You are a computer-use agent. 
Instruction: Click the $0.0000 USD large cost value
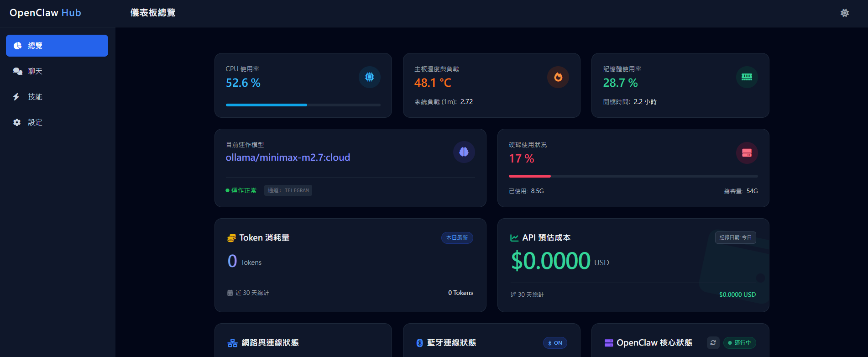[x=560, y=261]
